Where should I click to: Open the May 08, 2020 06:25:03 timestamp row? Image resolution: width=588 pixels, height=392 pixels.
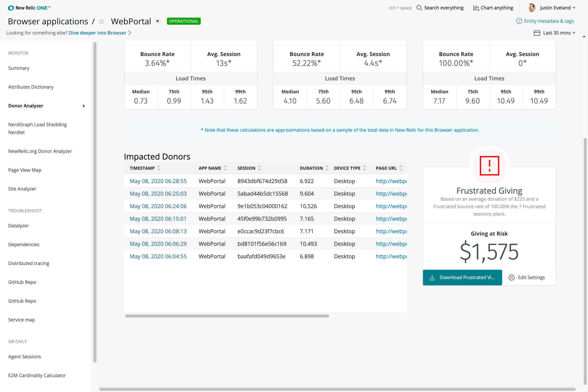click(x=158, y=194)
